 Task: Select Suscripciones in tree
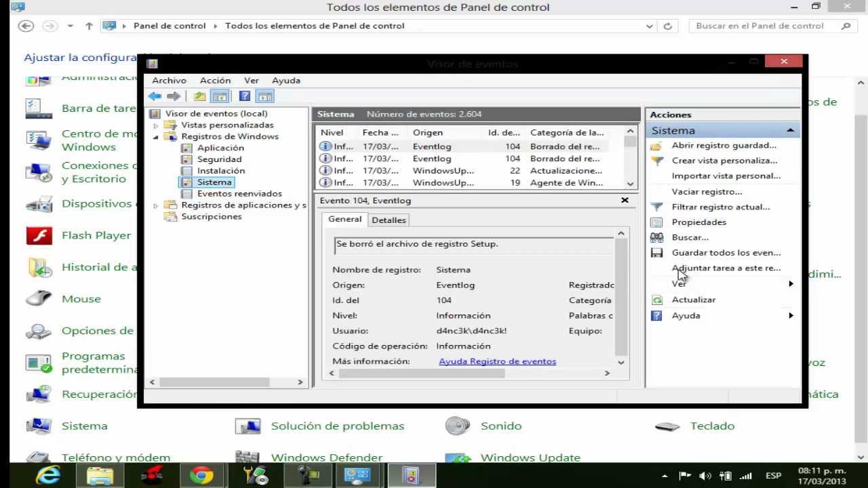212,217
